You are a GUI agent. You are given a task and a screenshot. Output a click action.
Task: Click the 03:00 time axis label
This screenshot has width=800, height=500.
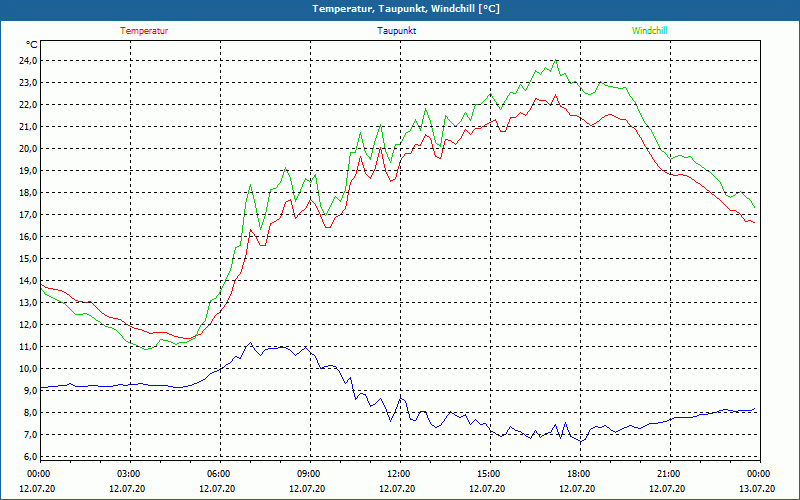tap(130, 474)
